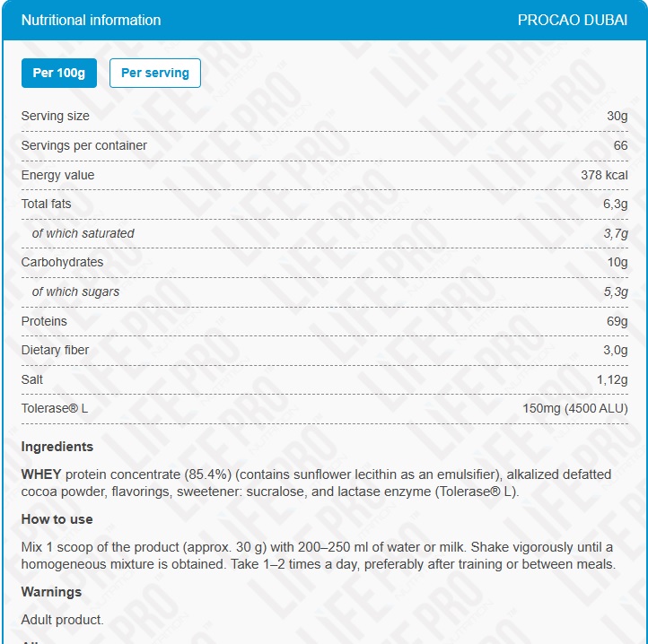Click the WHEY protein concentrate ingredients paragraph
Screen dimensions: 648x644
[316, 483]
